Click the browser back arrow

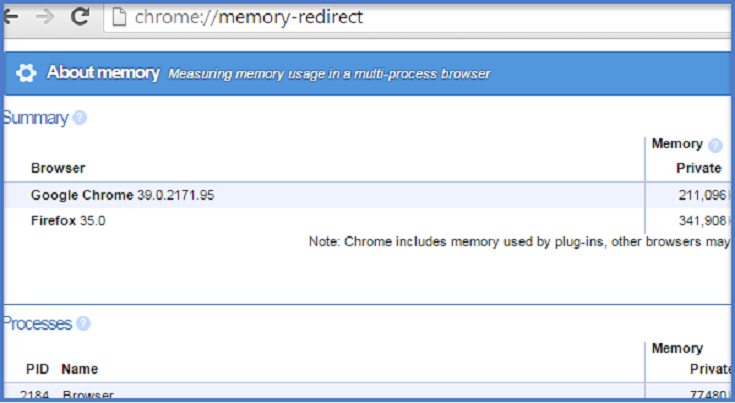(10, 17)
